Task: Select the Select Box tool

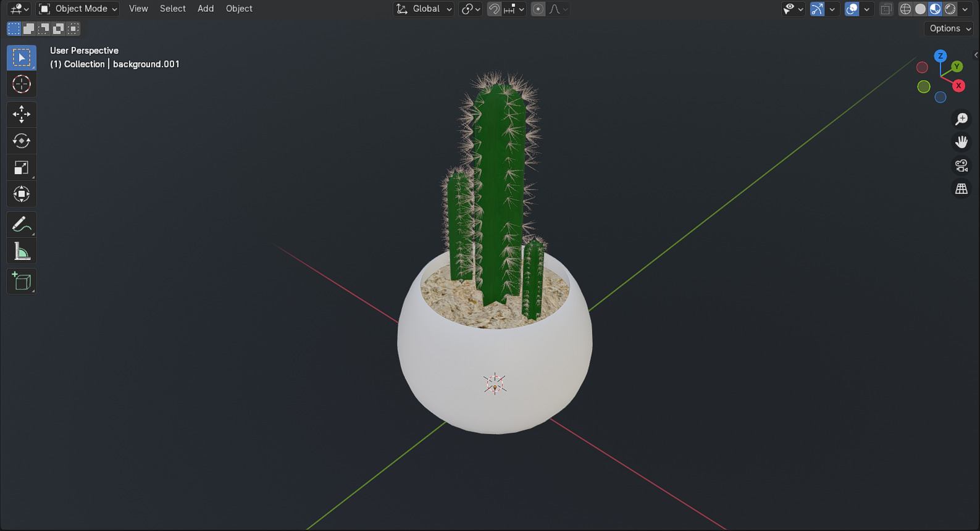Action: [x=22, y=57]
